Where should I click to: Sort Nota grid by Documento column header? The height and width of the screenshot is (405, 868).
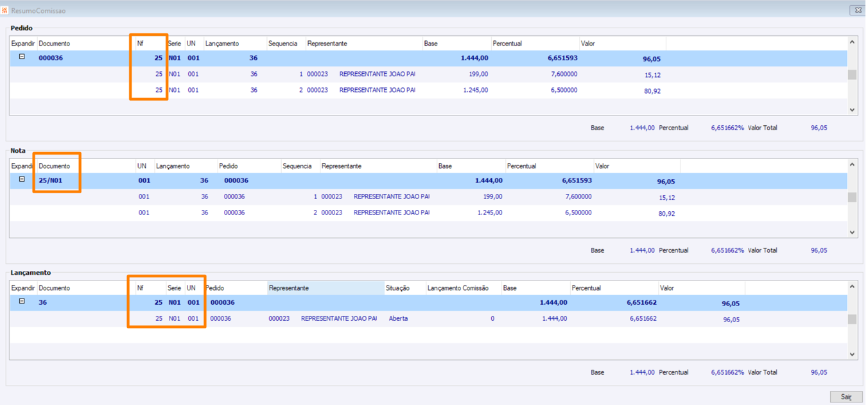click(55, 166)
